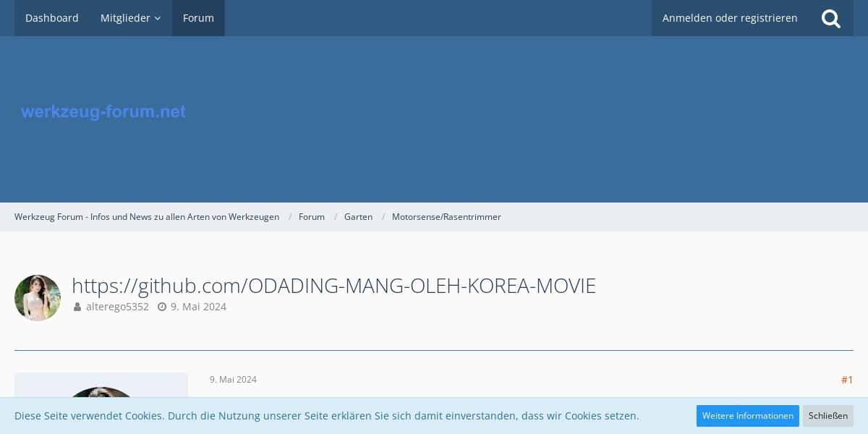Image resolution: width=868 pixels, height=434 pixels.
Task: Expand the Mitglieder dropdown menu
Action: (x=131, y=18)
